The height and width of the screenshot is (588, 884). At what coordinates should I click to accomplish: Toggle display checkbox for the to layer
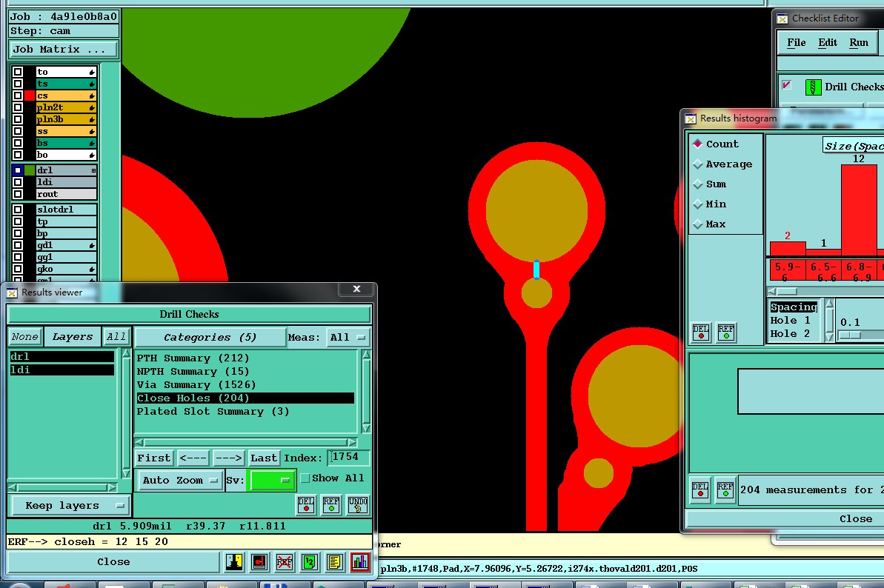tap(18, 72)
